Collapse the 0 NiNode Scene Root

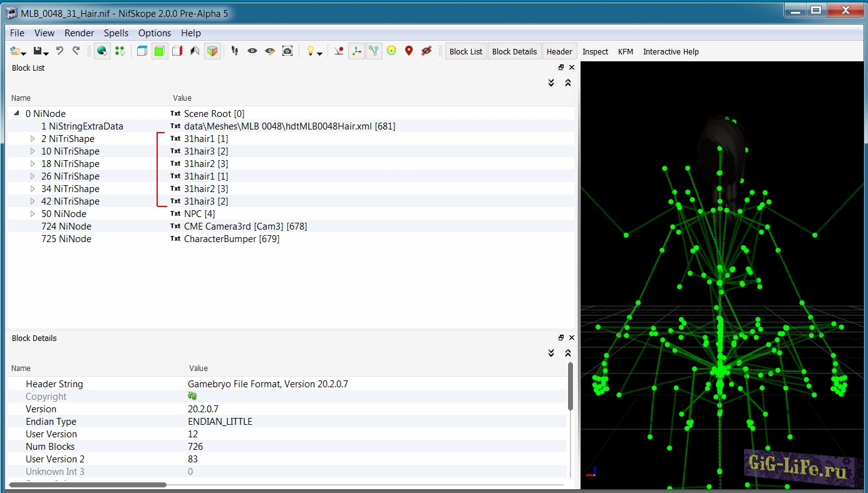16,114
